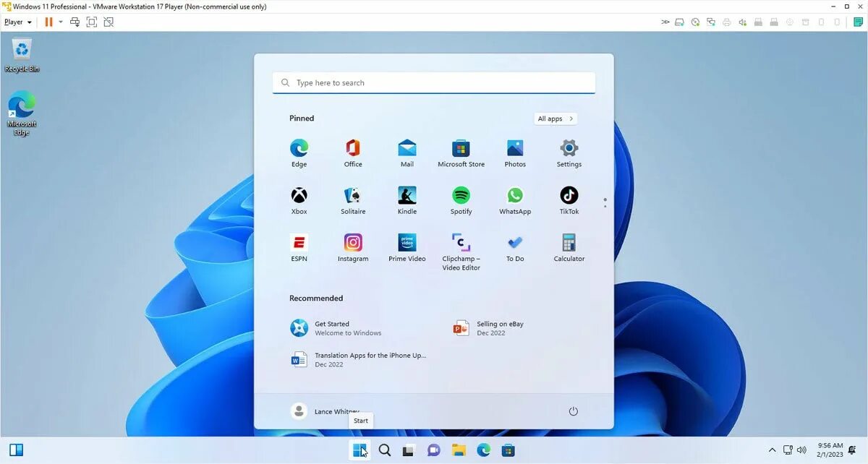Launch the pinned Office app
Image resolution: width=868 pixels, height=464 pixels.
pos(353,153)
